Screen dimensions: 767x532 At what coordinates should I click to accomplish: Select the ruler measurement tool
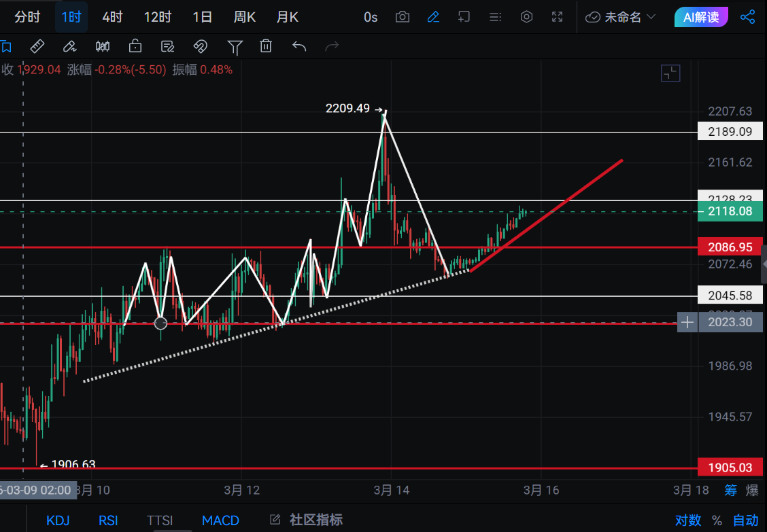click(x=37, y=46)
